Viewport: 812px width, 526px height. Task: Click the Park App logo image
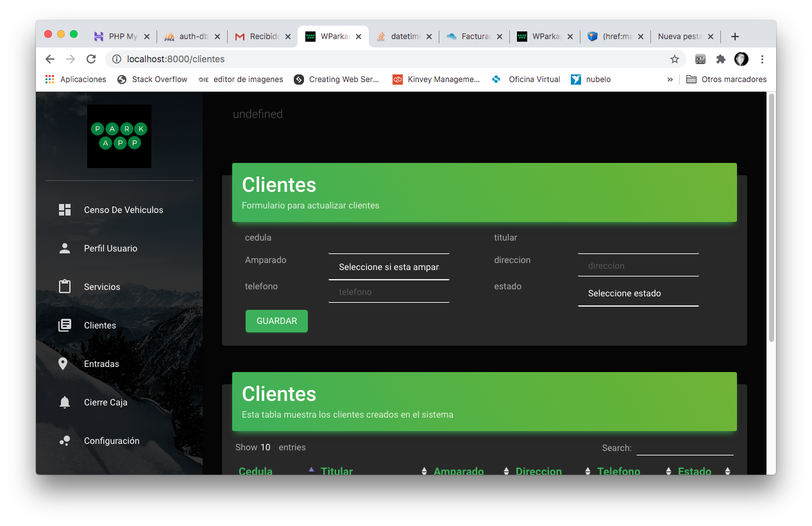(119, 136)
